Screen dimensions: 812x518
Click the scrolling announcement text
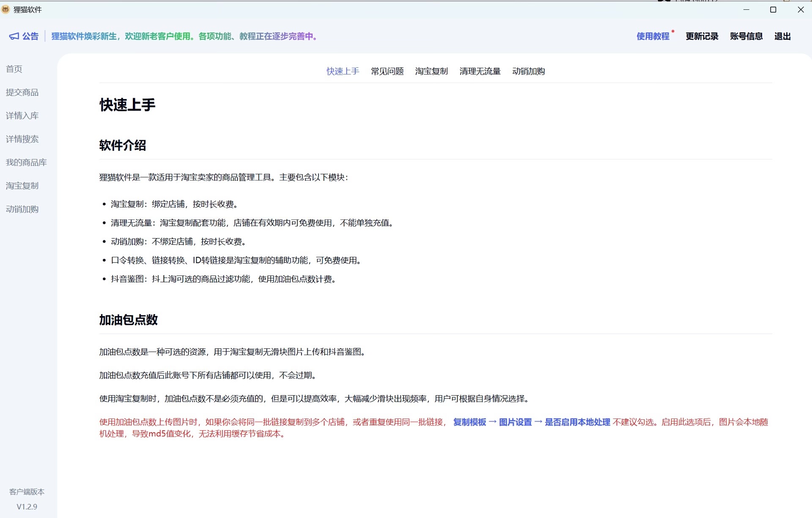184,36
